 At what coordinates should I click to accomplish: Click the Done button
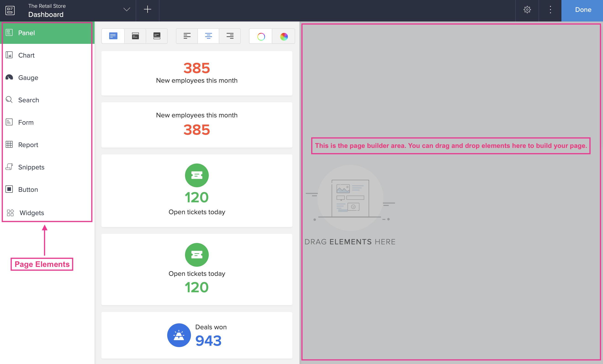(x=583, y=10)
